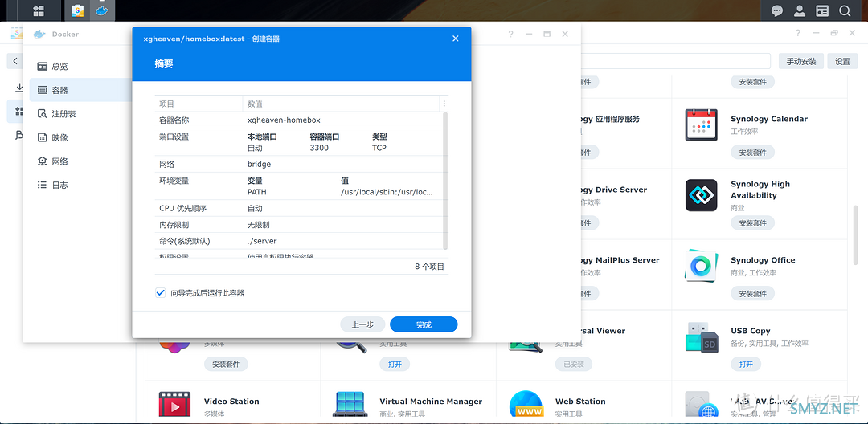Screen dimensions: 868x424
Task: Click Docker whale logo in window title
Action: [39, 34]
